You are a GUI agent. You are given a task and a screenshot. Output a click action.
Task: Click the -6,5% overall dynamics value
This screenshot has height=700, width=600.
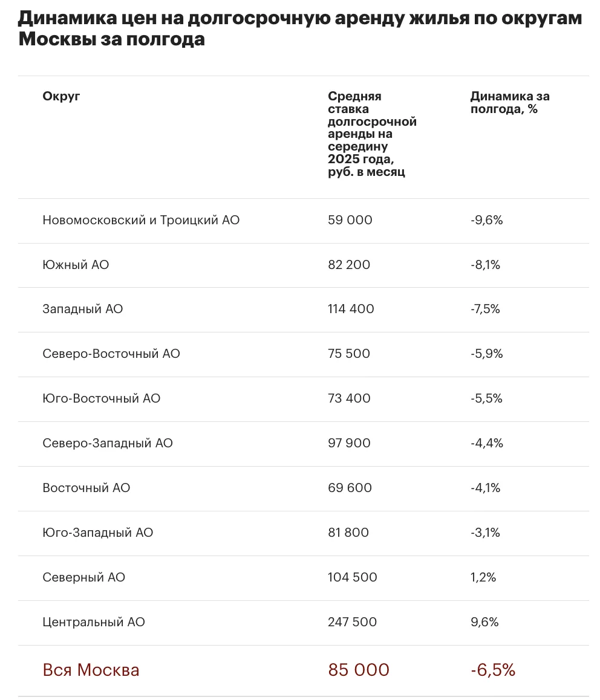click(493, 670)
